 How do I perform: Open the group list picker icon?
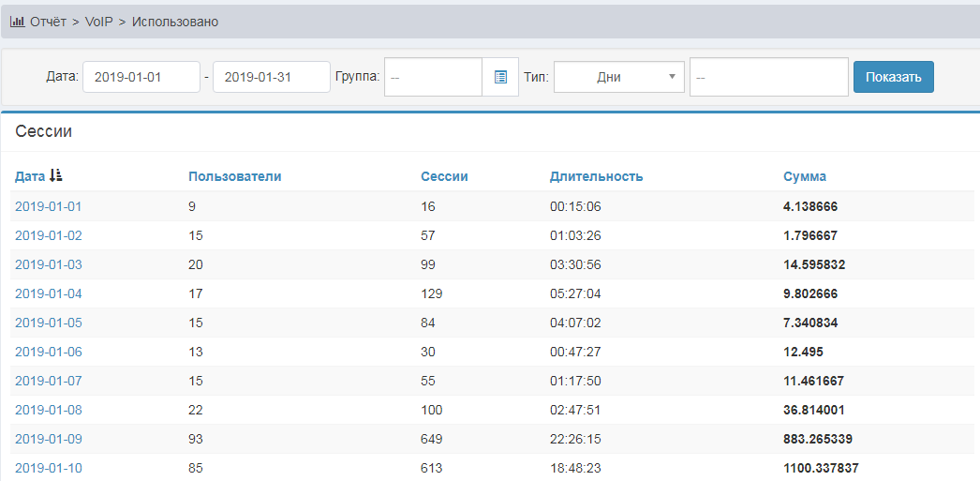tap(500, 77)
